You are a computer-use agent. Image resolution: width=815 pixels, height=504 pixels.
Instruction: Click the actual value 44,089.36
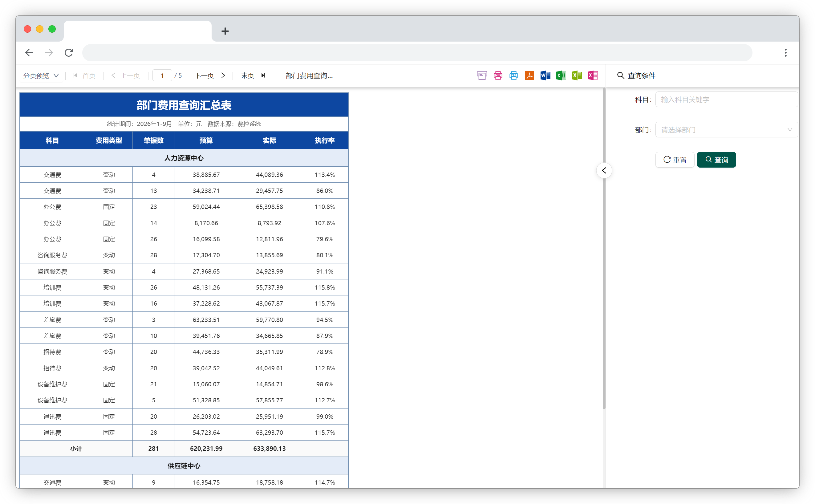pyautogui.click(x=269, y=175)
